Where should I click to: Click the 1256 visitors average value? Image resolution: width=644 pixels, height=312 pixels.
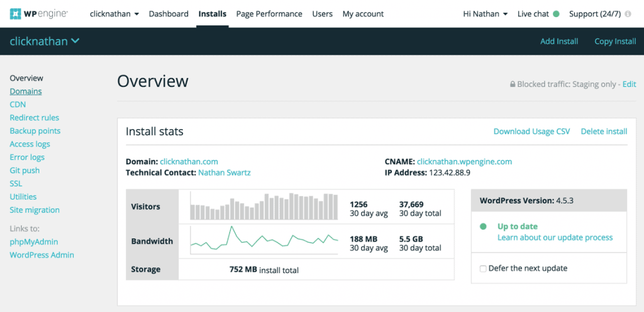(358, 204)
